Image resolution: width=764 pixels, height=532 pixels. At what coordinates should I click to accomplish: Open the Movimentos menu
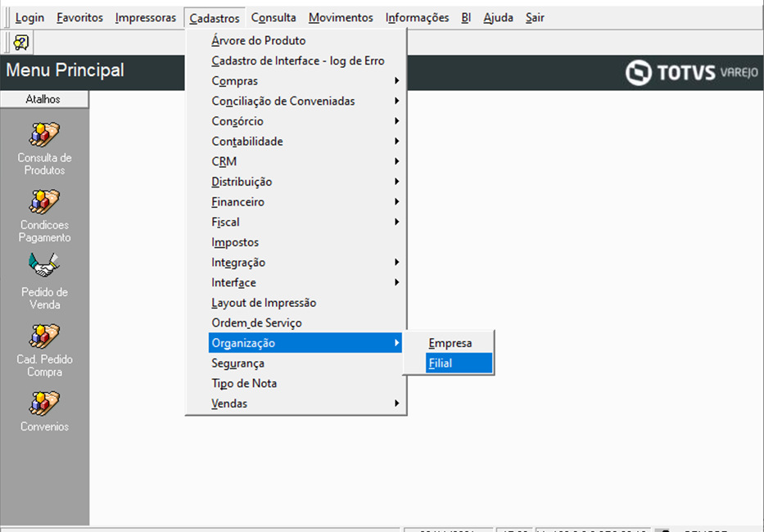click(x=341, y=18)
